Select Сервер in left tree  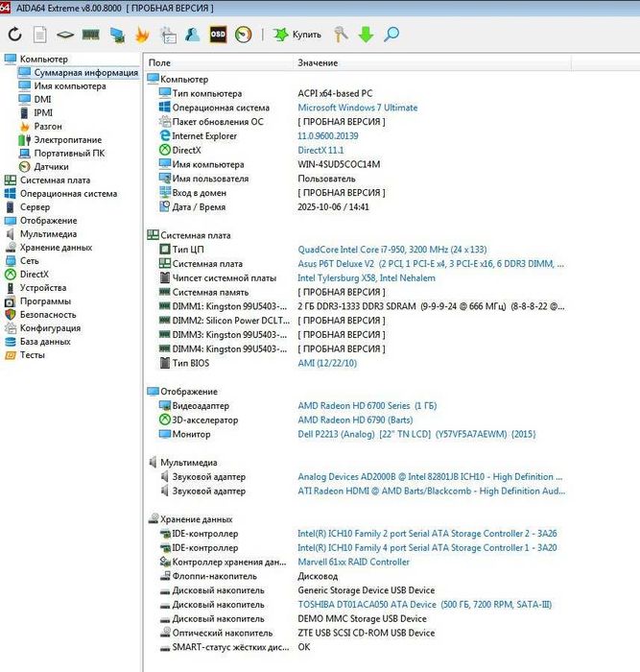(x=35, y=207)
